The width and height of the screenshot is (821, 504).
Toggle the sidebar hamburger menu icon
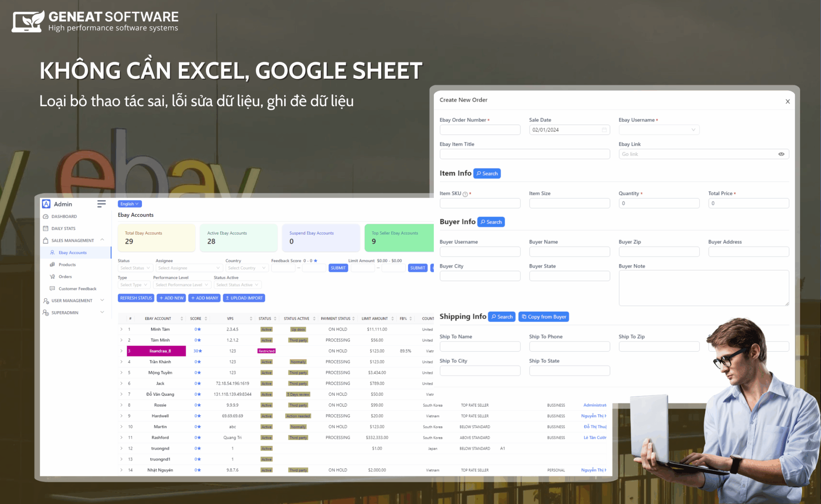pyautogui.click(x=101, y=204)
